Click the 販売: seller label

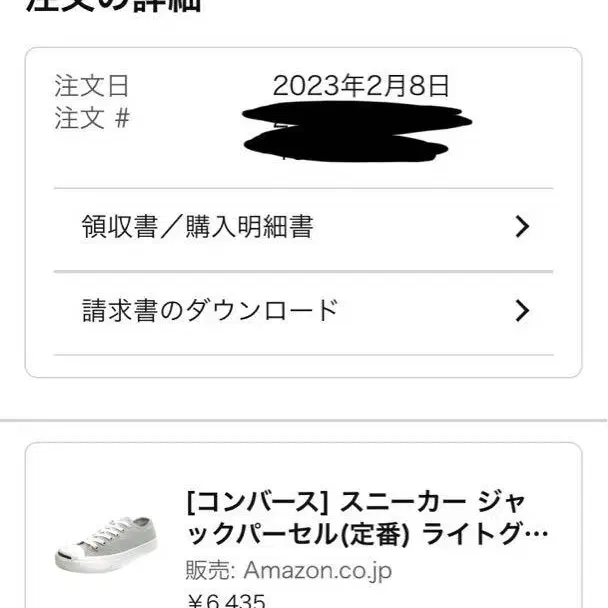tap(210, 571)
